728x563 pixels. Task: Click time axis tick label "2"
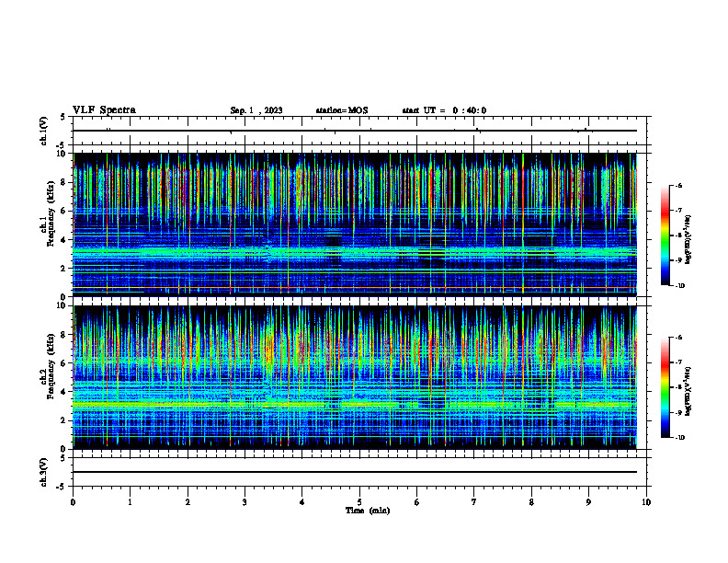[188, 502]
